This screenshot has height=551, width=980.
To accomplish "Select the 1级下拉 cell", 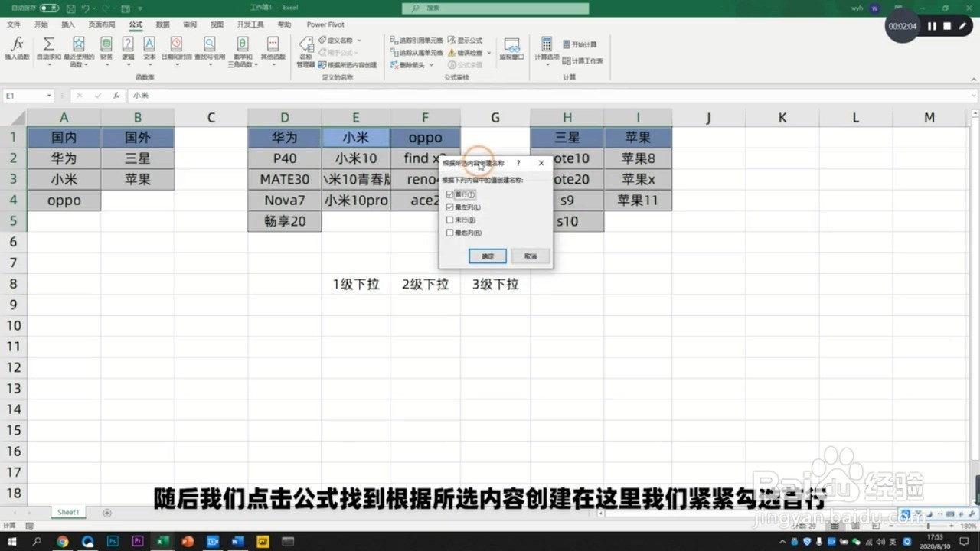I will tap(356, 284).
